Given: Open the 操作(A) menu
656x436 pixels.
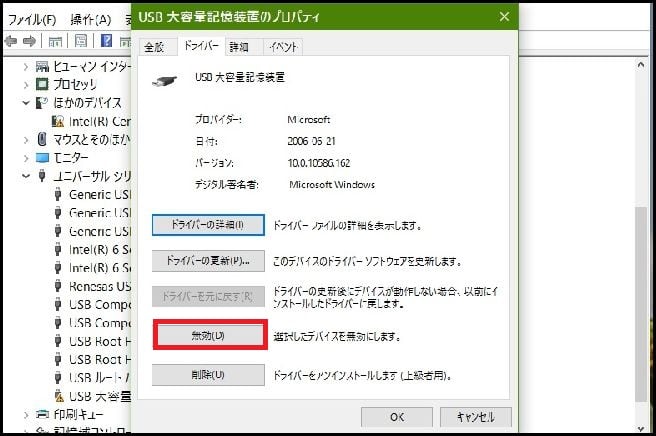Looking at the screenshot, I should click(x=90, y=20).
